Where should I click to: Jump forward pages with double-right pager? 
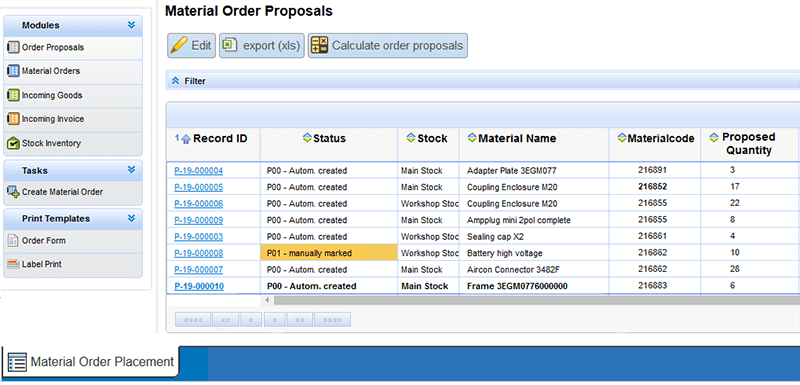(x=299, y=320)
